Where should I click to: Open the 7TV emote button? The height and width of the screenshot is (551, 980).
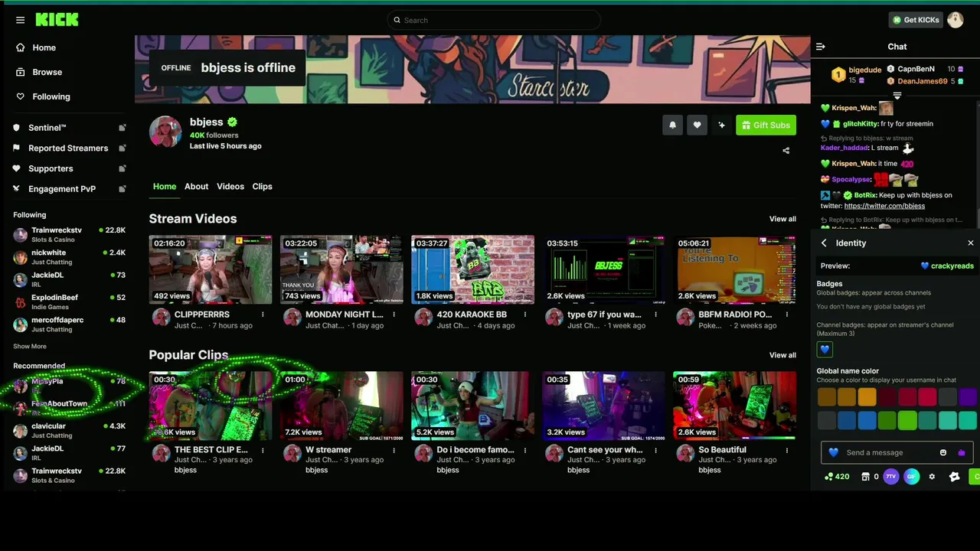[890, 476]
